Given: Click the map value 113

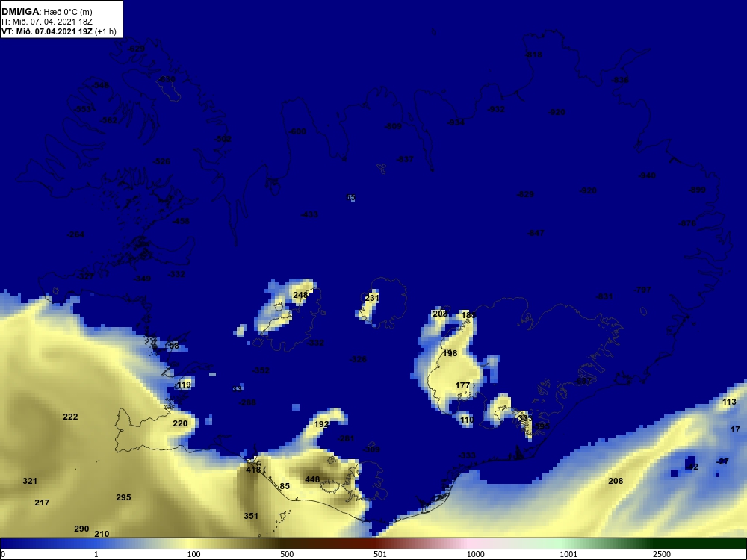Looking at the screenshot, I should [729, 402].
